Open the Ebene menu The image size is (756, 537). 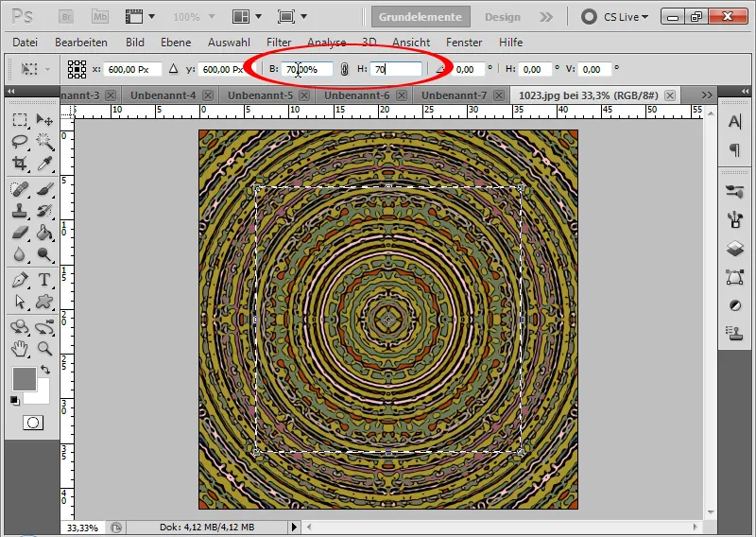click(176, 43)
